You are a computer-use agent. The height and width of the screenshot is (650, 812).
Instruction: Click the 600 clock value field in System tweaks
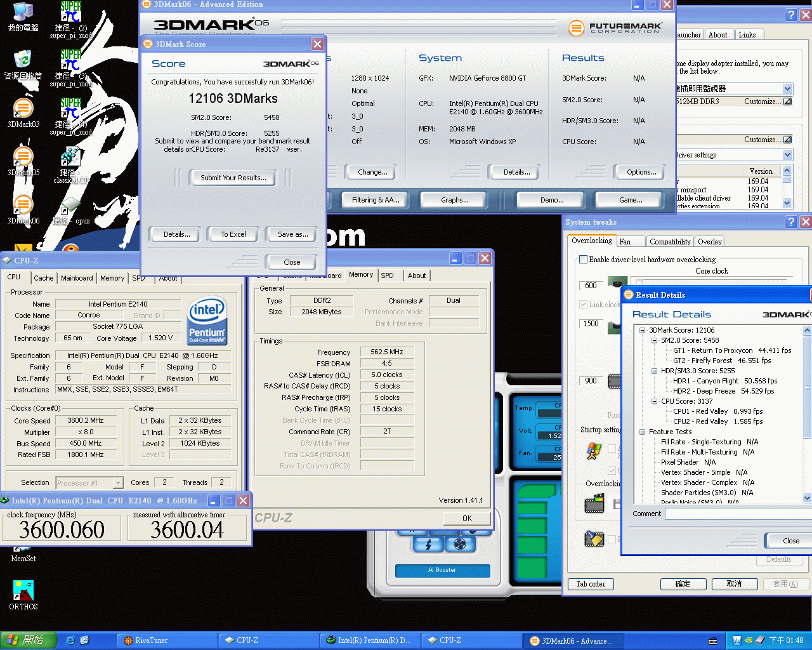[x=591, y=286]
